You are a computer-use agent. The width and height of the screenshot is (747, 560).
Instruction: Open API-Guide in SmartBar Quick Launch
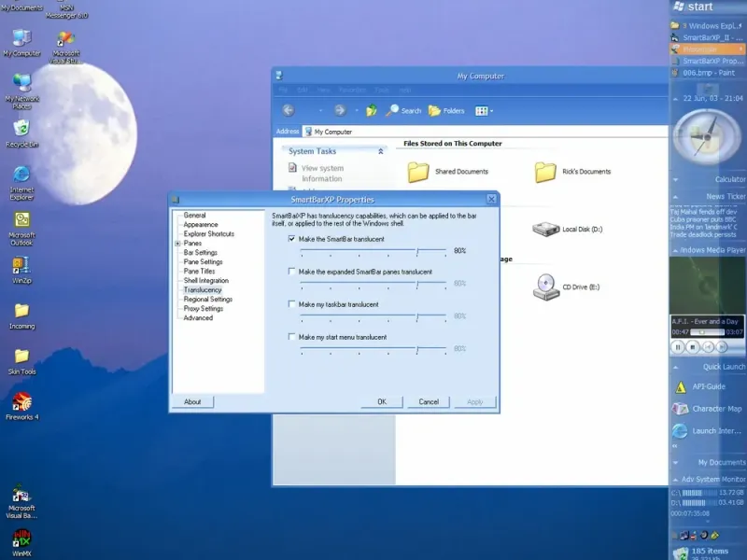700,386
